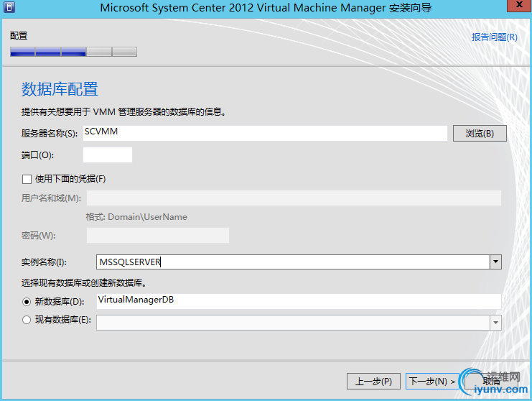
Task: Proceed with the 下一步(N) > button
Action: (432, 382)
